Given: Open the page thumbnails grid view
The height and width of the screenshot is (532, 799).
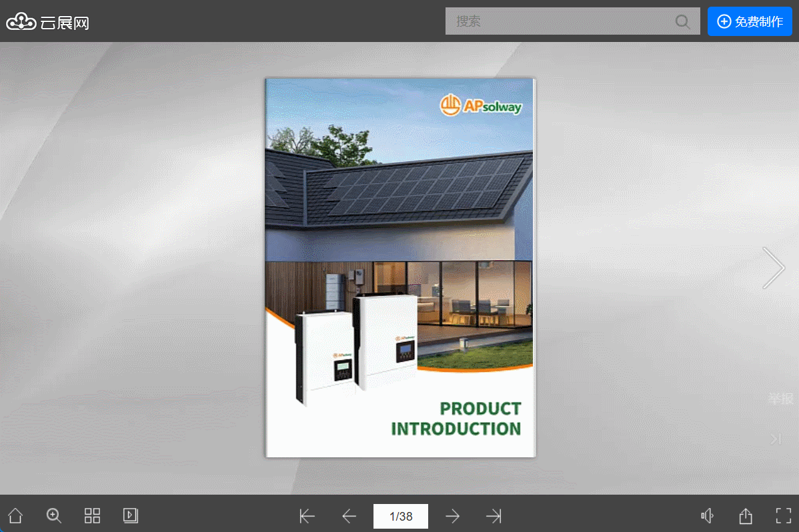Looking at the screenshot, I should (x=92, y=515).
